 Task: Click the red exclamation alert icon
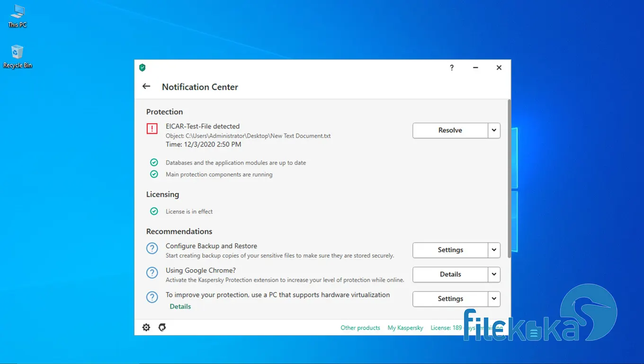coord(152,128)
